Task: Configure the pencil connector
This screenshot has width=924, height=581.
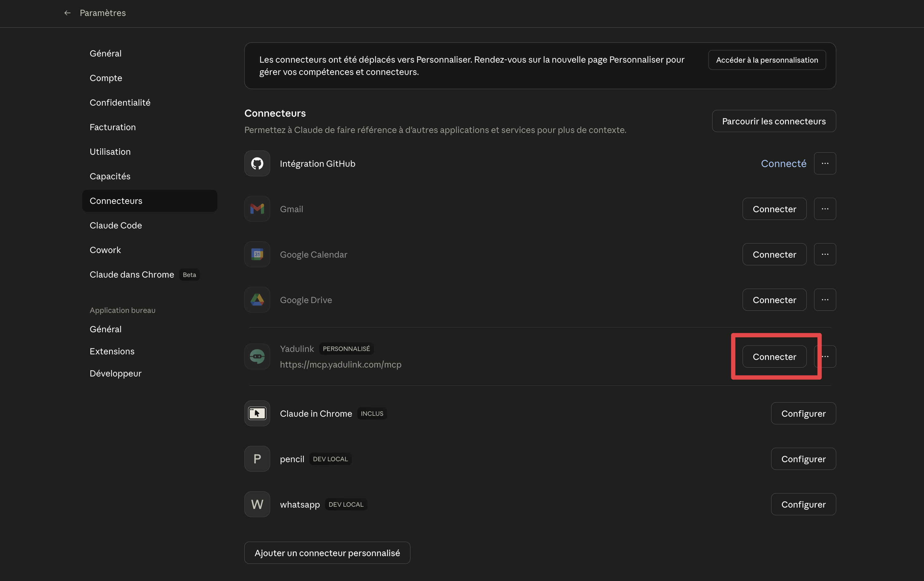Action: pyautogui.click(x=804, y=458)
